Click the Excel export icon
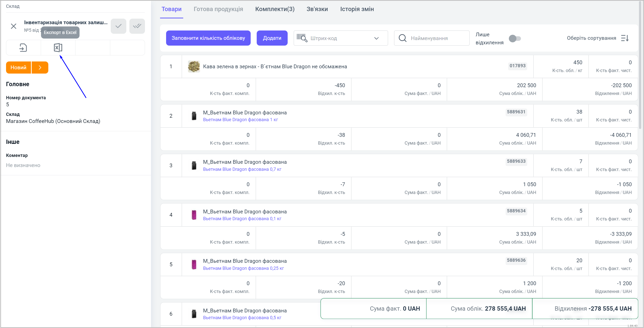 (x=58, y=48)
